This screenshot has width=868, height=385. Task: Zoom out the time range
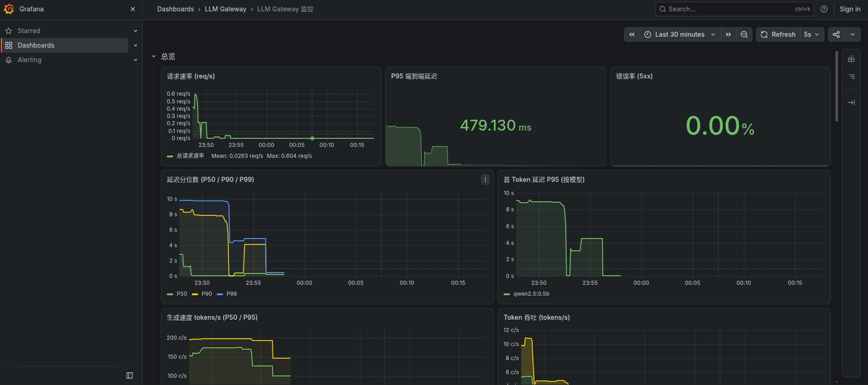744,34
